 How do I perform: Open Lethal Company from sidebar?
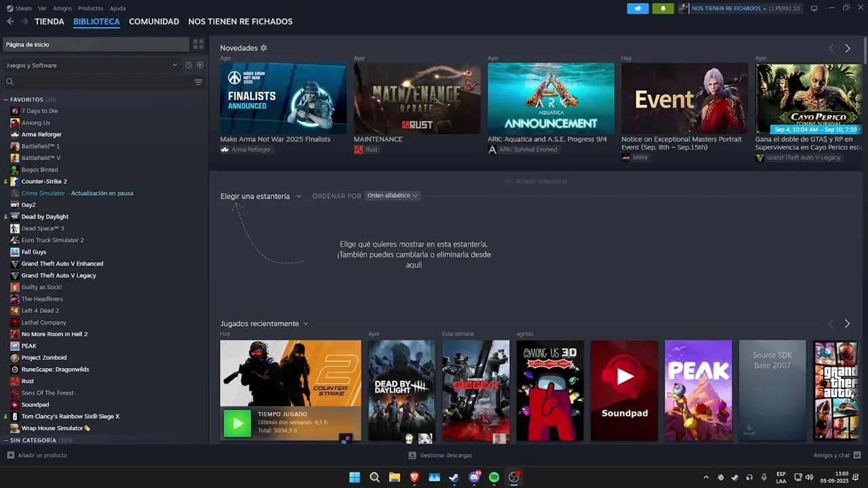coord(43,323)
